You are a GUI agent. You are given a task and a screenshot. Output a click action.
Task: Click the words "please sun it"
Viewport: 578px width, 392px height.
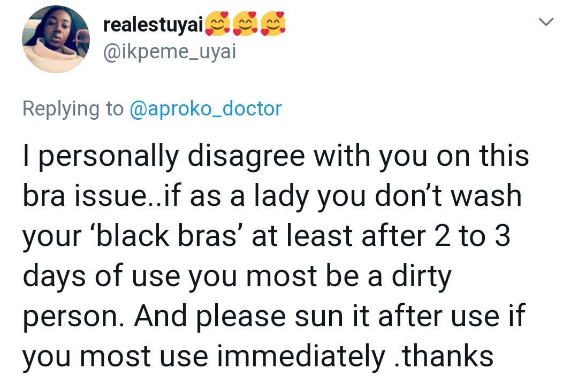click(x=283, y=316)
